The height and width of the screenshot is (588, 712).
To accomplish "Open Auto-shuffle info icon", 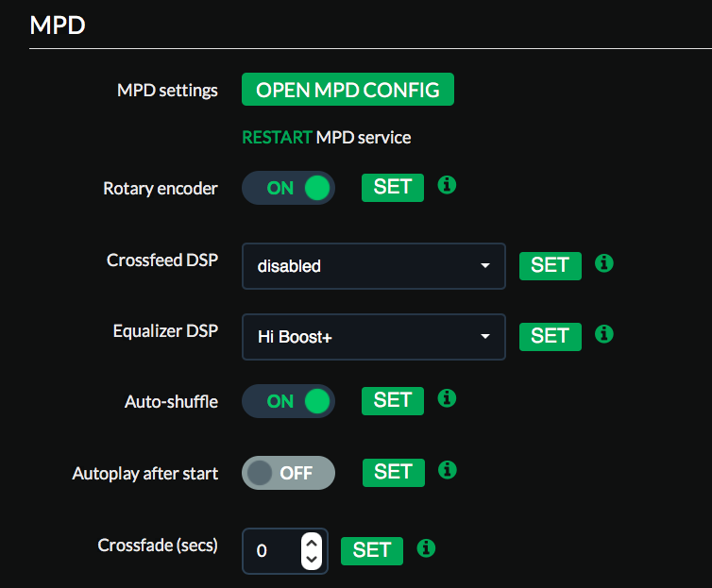I will coord(447,398).
